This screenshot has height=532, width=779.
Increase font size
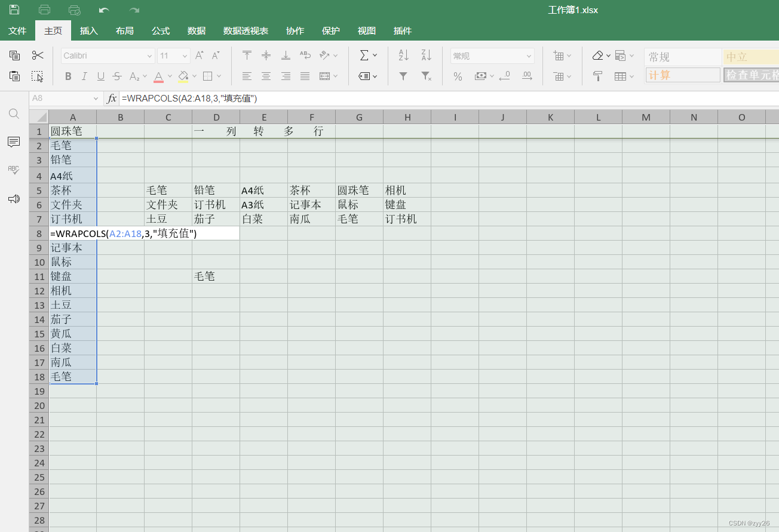[x=200, y=56]
